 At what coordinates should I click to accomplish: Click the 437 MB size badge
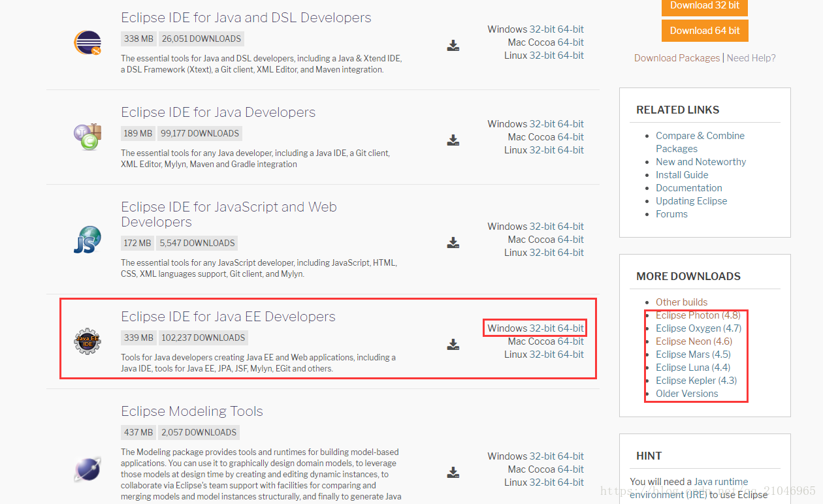coord(138,432)
